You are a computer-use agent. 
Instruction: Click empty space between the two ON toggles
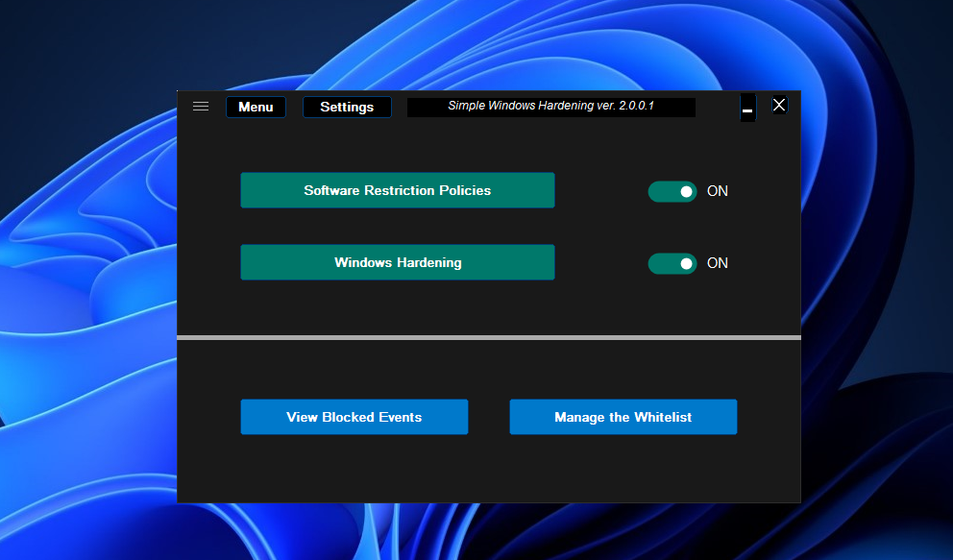click(x=672, y=227)
